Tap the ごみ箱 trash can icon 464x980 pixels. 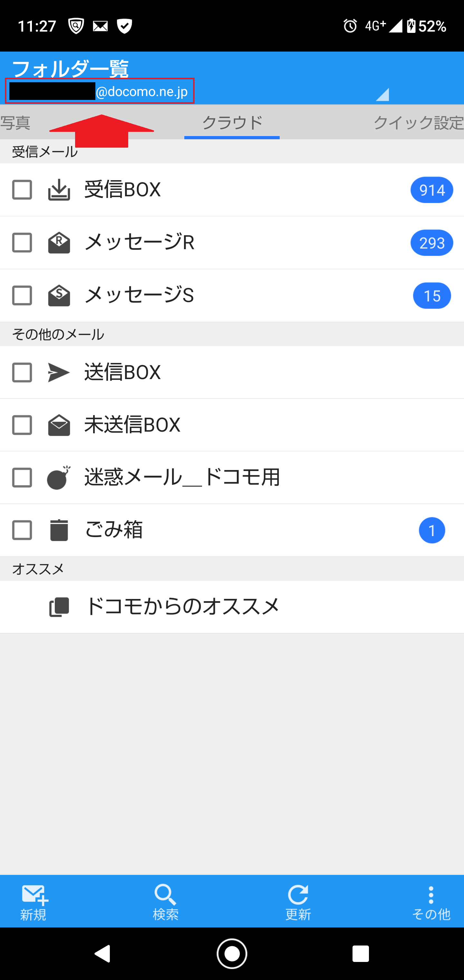click(x=59, y=530)
